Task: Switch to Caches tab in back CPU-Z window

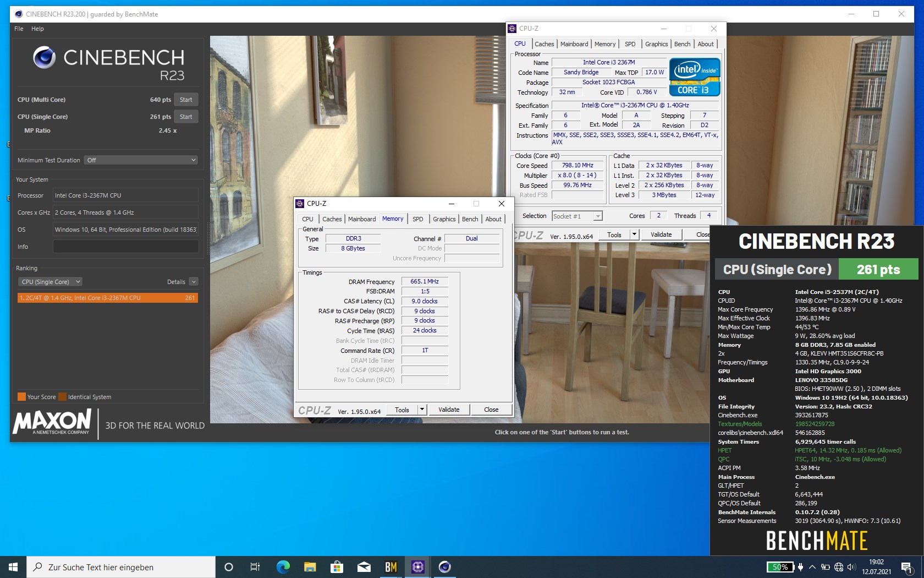Action: tap(544, 44)
